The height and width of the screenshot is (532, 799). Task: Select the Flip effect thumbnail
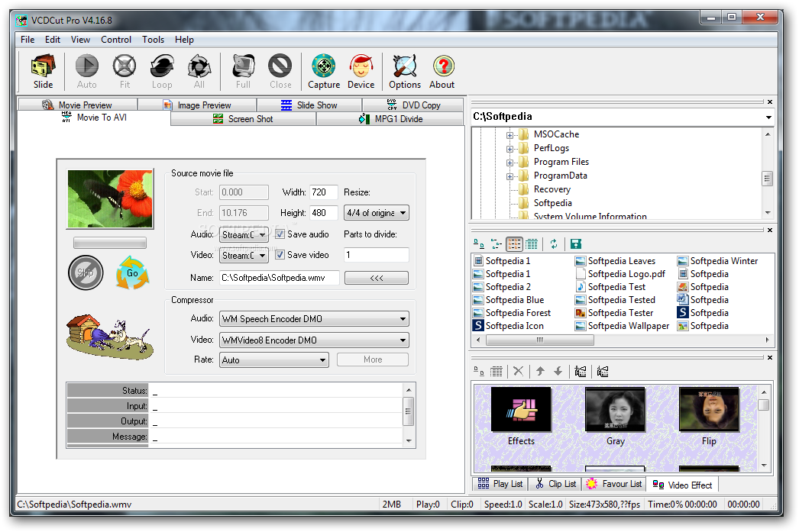coord(709,417)
